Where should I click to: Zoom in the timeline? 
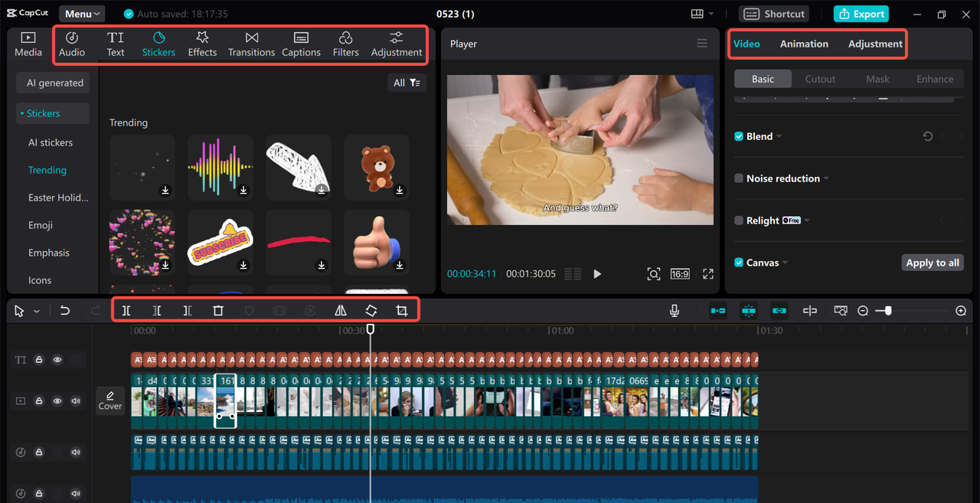961,311
